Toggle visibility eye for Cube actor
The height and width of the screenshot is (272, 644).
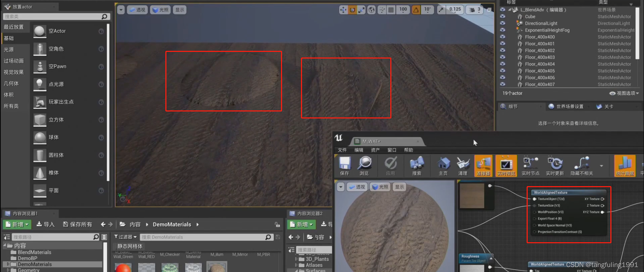502,16
